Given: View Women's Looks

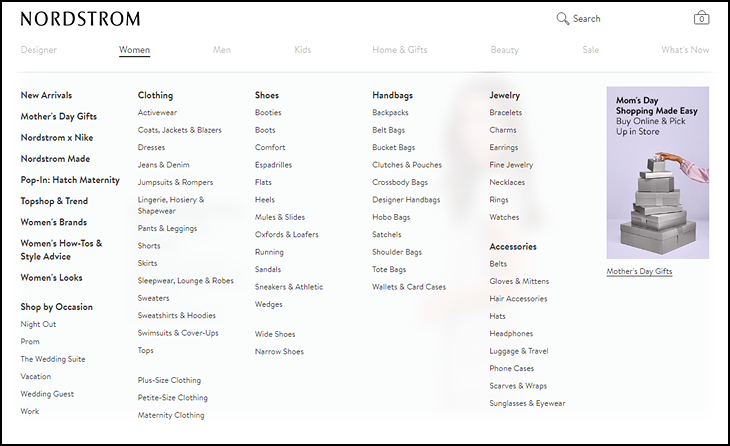Looking at the screenshot, I should click(51, 277).
